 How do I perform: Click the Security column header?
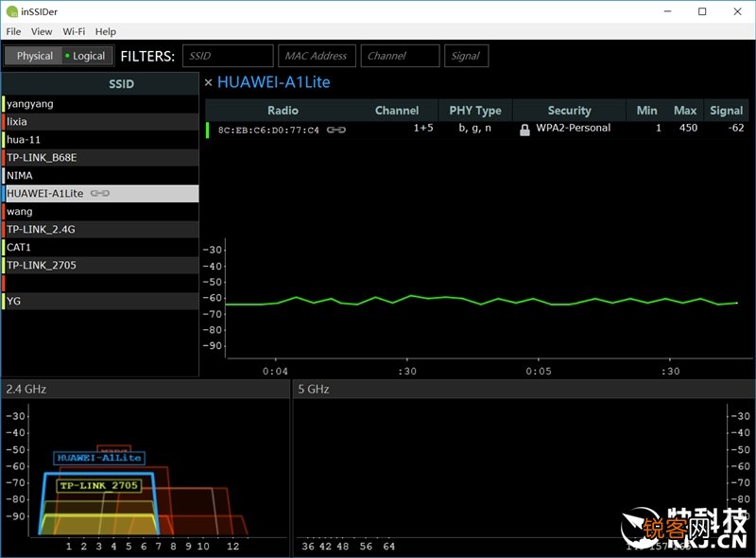coord(570,111)
